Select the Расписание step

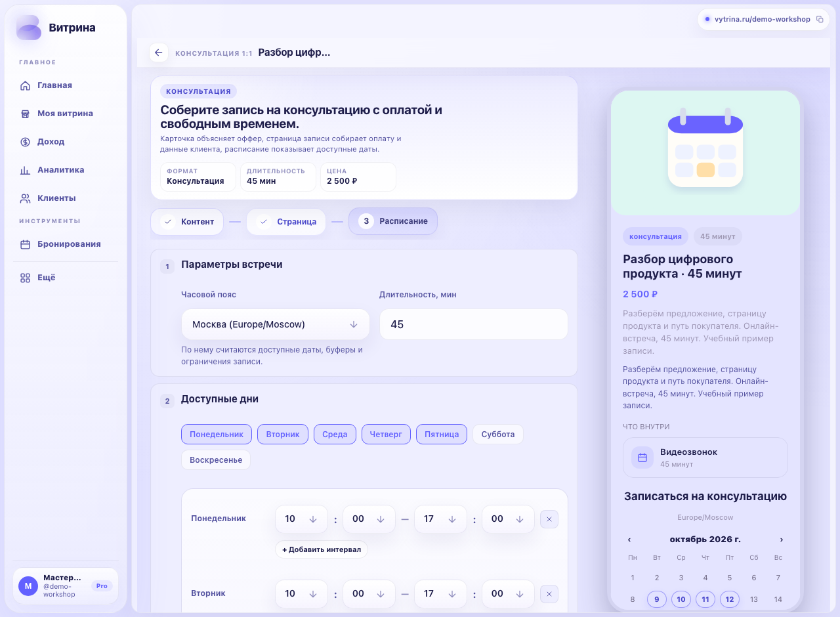[393, 222]
